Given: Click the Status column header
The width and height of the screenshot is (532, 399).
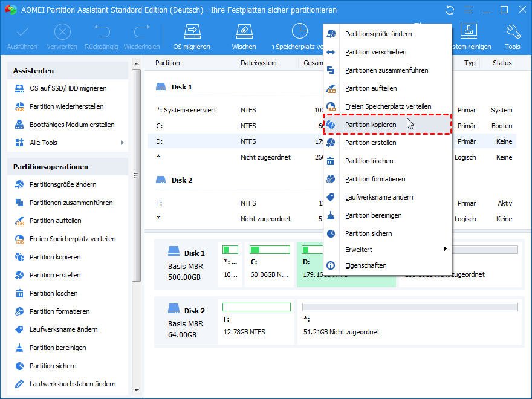Looking at the screenshot, I should tap(502, 63).
